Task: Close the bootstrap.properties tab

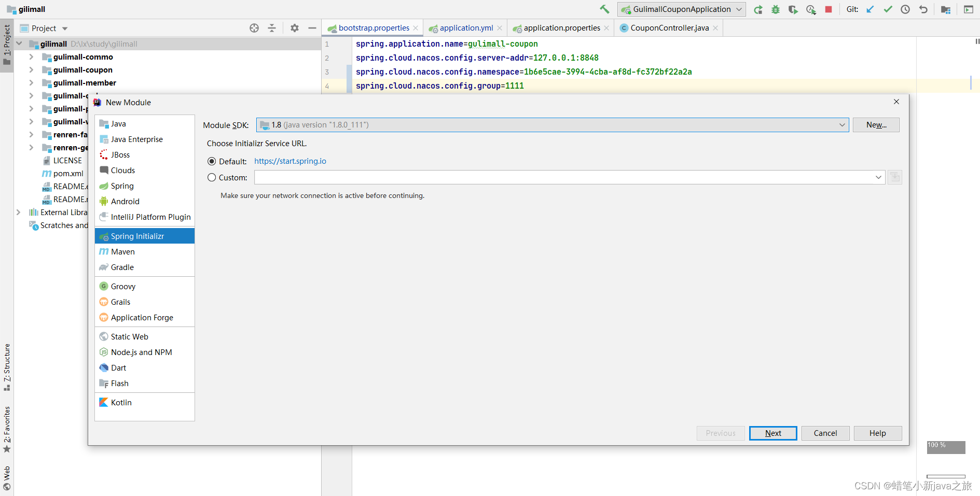Action: [416, 28]
